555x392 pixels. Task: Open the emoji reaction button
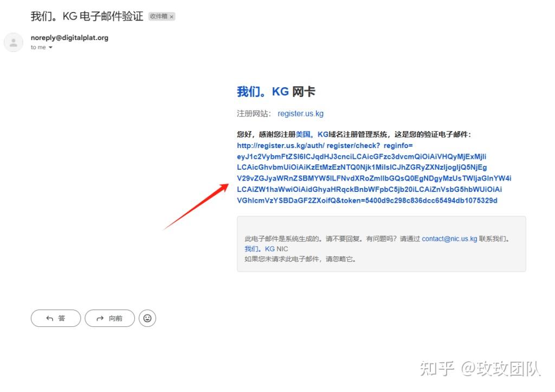pos(147,318)
